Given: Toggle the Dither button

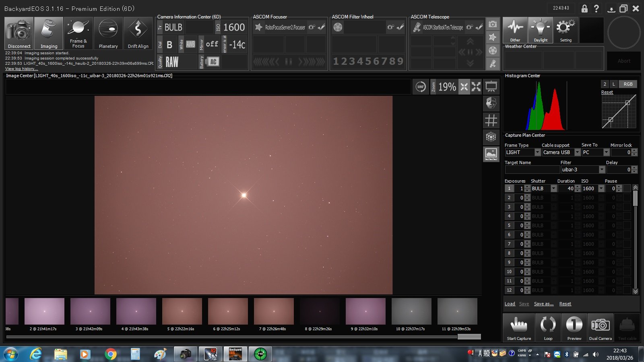Looking at the screenshot, I should (x=515, y=30).
